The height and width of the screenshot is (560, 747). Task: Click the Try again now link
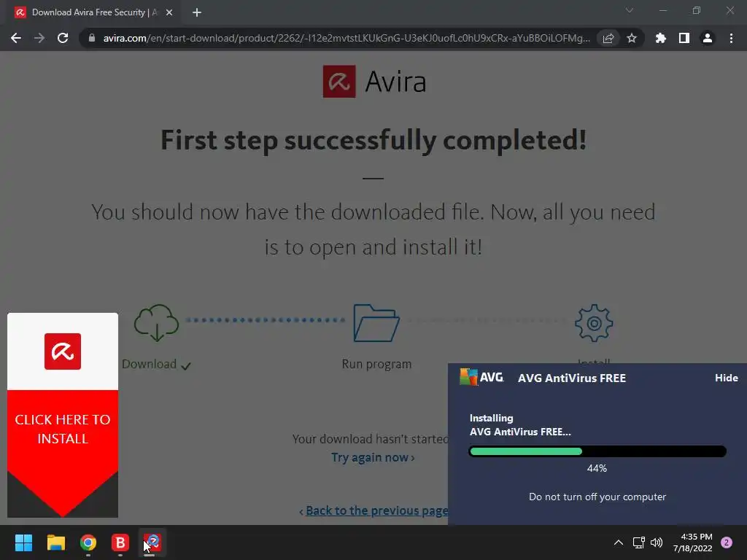(x=373, y=458)
